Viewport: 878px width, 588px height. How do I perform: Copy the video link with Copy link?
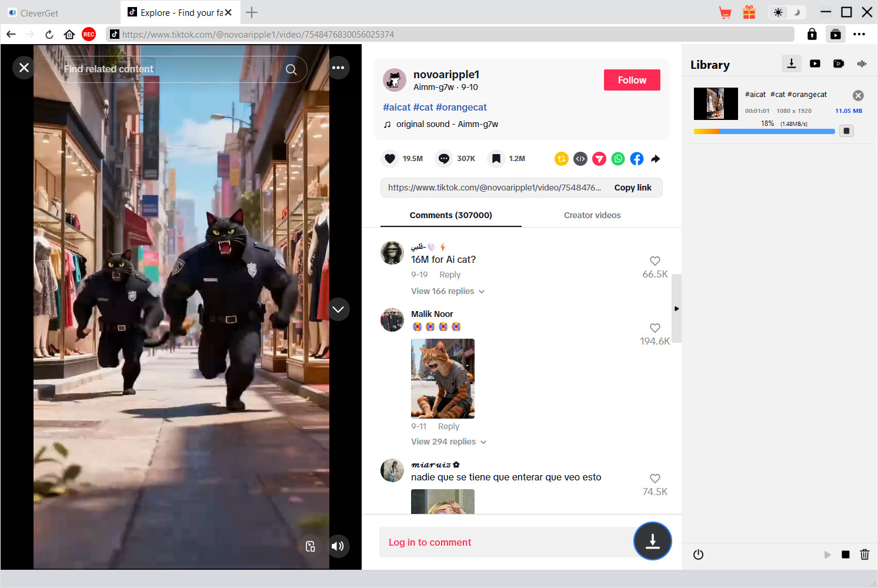(x=632, y=187)
